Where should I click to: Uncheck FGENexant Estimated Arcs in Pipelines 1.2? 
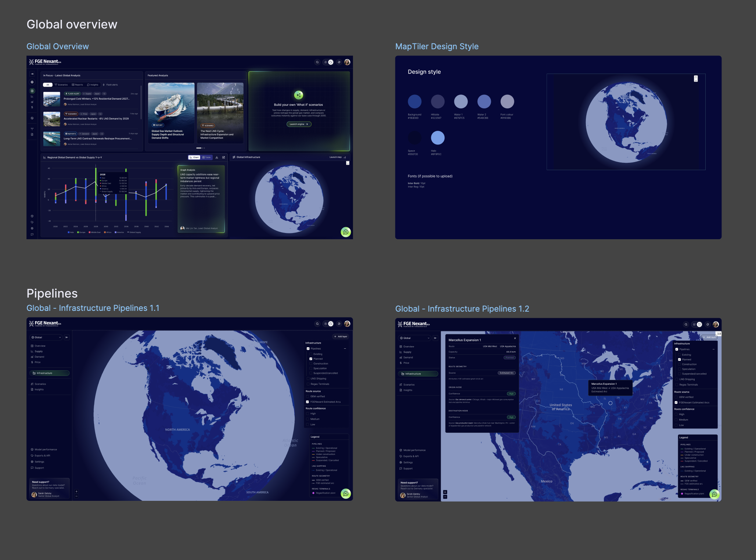[x=676, y=403]
